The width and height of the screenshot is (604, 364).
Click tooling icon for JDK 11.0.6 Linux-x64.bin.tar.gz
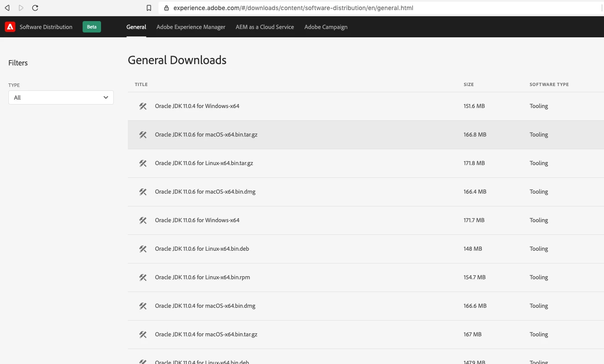(143, 163)
